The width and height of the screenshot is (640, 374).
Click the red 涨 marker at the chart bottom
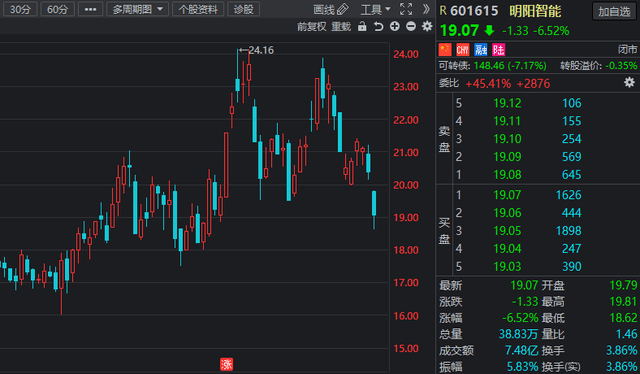(x=227, y=364)
